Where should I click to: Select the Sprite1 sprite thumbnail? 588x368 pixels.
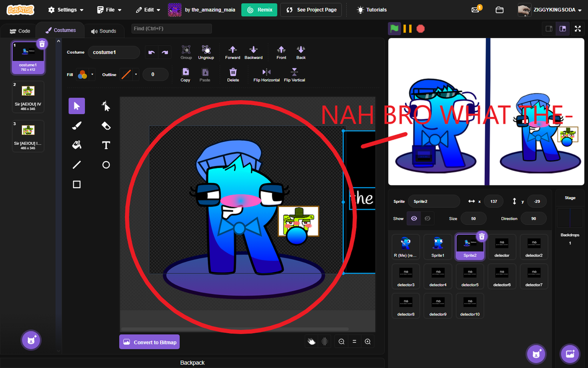tap(438, 247)
